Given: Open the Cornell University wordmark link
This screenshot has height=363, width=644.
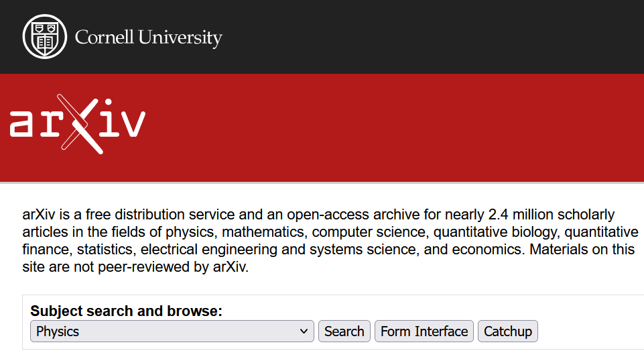Looking at the screenshot, I should click(148, 38).
